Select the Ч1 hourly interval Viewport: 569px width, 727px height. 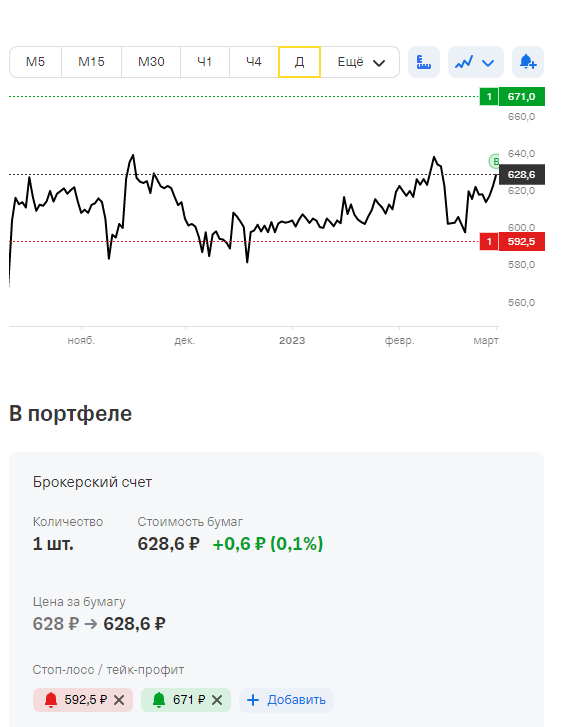[205, 62]
